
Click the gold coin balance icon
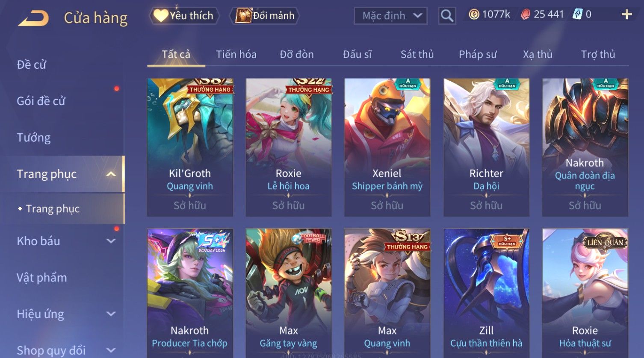474,15
